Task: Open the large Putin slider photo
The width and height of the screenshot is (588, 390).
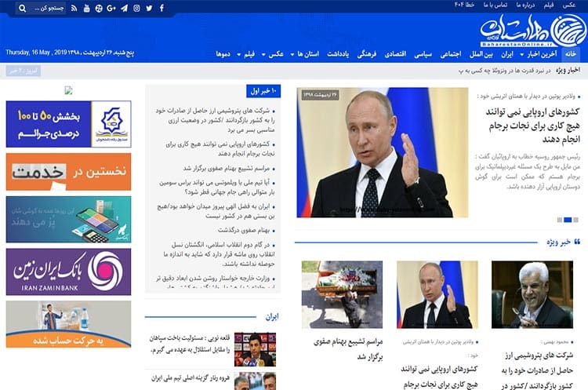Action: click(x=382, y=153)
